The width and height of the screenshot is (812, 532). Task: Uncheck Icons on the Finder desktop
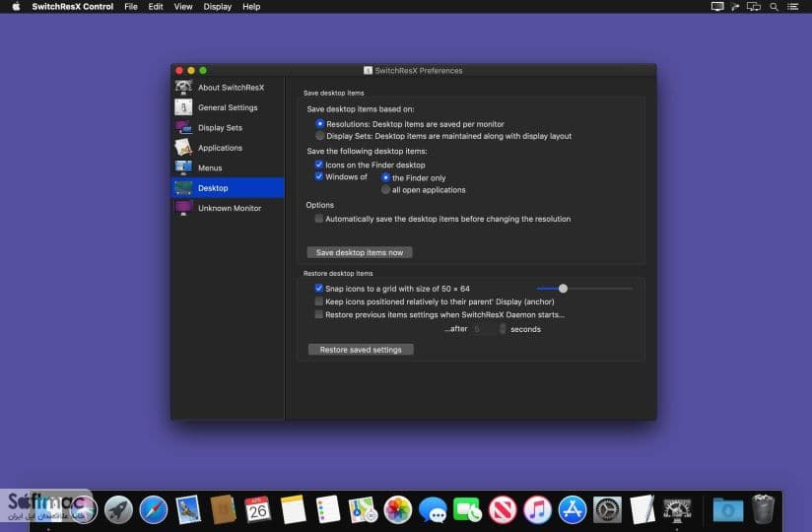[x=319, y=165]
